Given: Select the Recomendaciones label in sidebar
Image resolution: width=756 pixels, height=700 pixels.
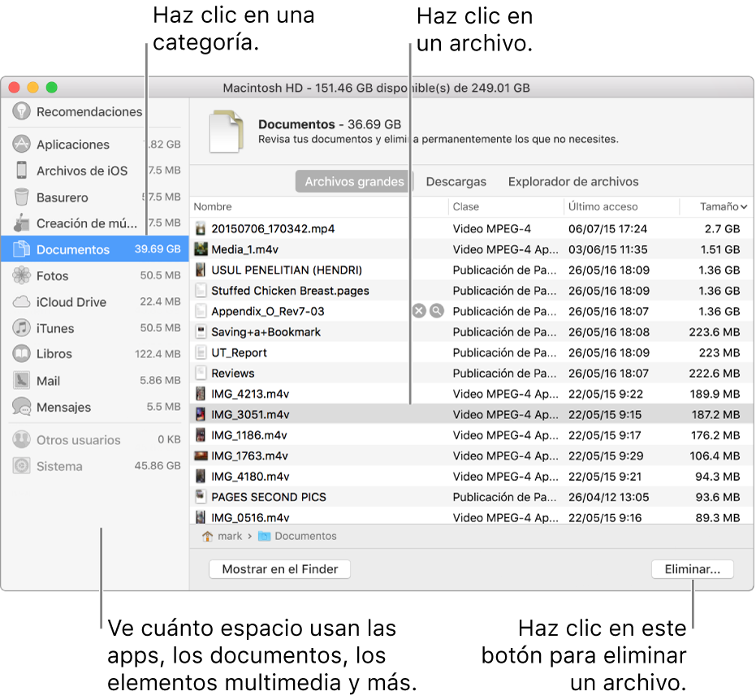Looking at the screenshot, I should pyautogui.click(x=89, y=111).
